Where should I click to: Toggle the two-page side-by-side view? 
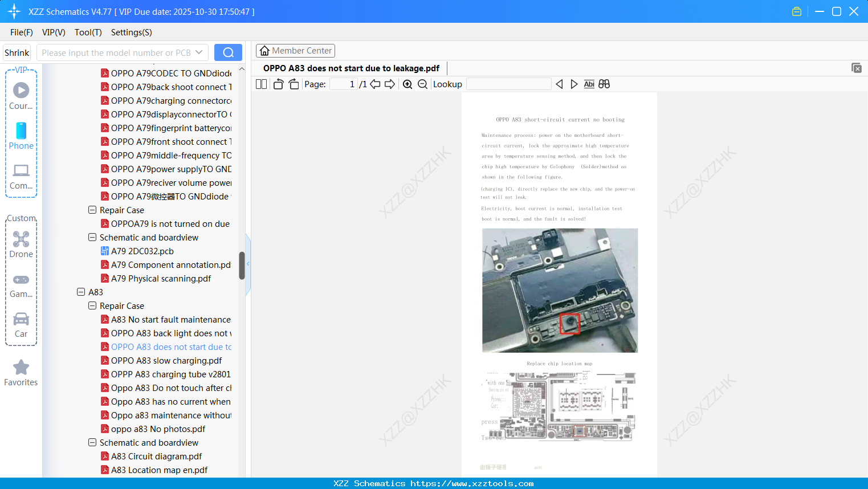pyautogui.click(x=261, y=84)
